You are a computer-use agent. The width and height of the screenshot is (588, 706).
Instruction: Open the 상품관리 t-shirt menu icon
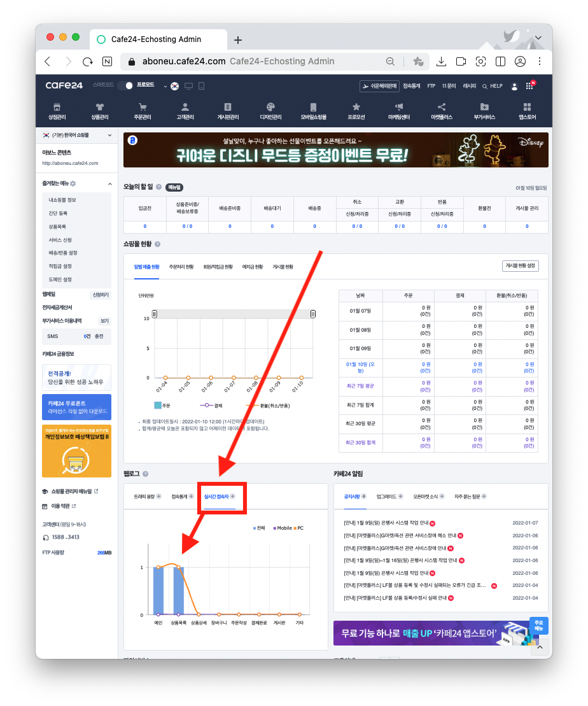(99, 107)
